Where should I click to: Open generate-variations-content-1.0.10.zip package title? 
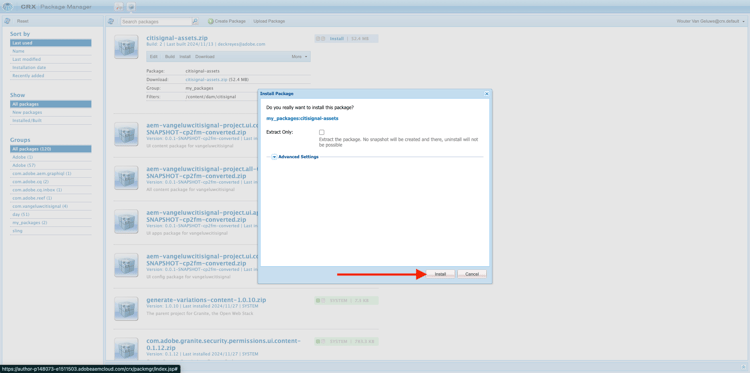click(x=206, y=300)
